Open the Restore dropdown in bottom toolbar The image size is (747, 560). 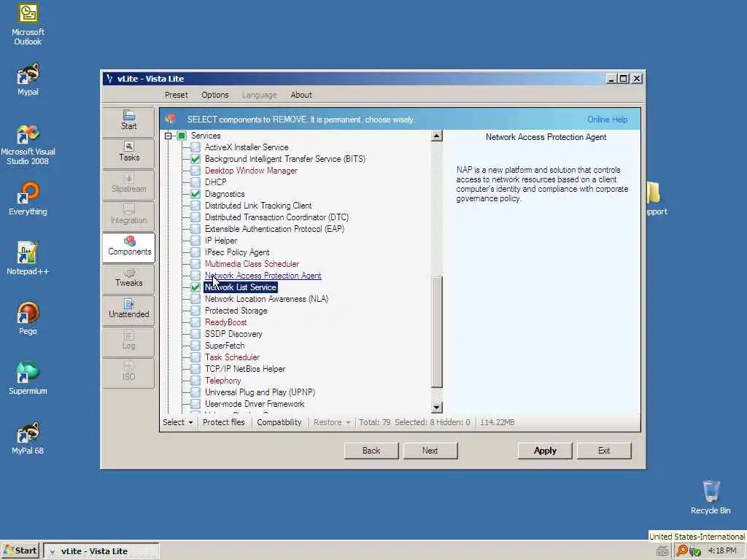pos(332,422)
